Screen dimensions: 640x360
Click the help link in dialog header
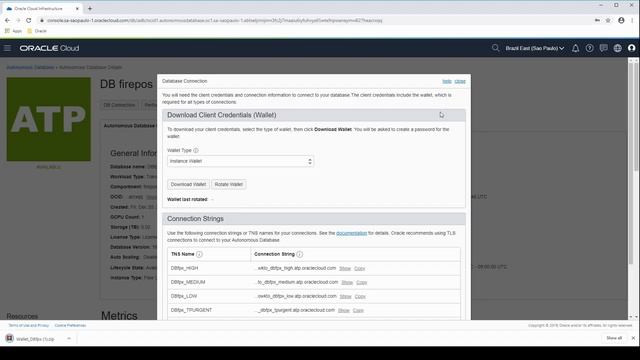(447, 81)
